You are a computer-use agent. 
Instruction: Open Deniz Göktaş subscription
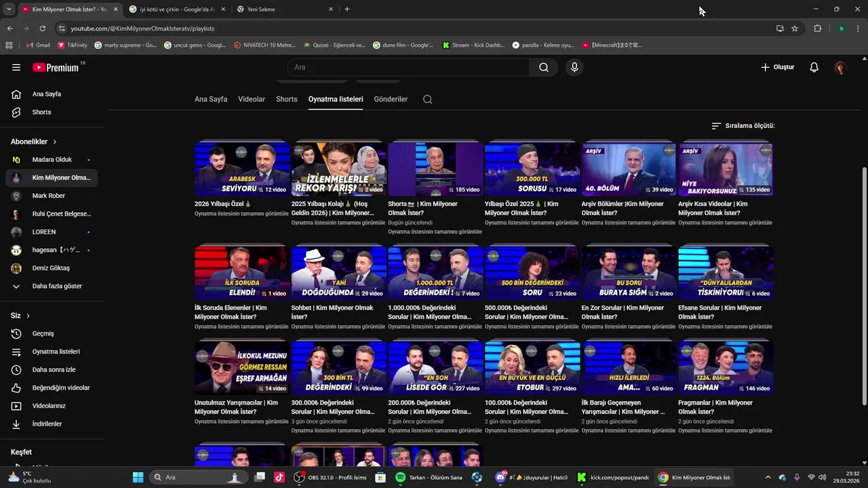click(x=52, y=268)
